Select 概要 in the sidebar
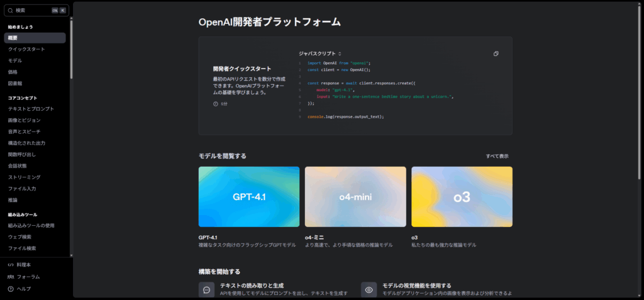The width and height of the screenshot is (644, 300). 35,38
